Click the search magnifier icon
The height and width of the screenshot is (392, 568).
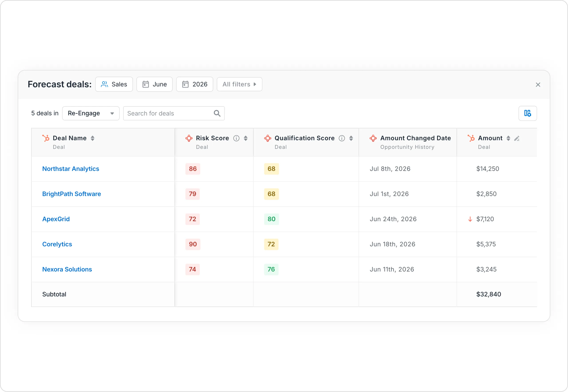pyautogui.click(x=217, y=113)
